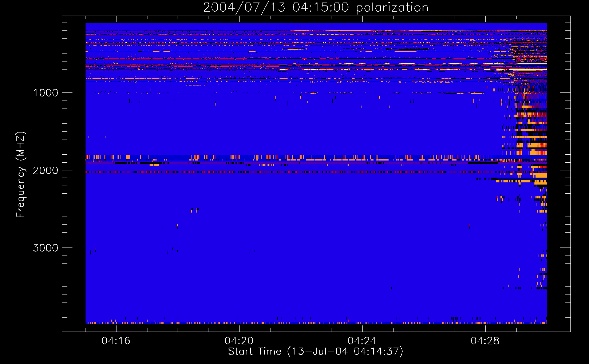The height and width of the screenshot is (364, 589).
Task: Click the 'Frequency (MHZ)' y-axis label
Action: (21, 174)
